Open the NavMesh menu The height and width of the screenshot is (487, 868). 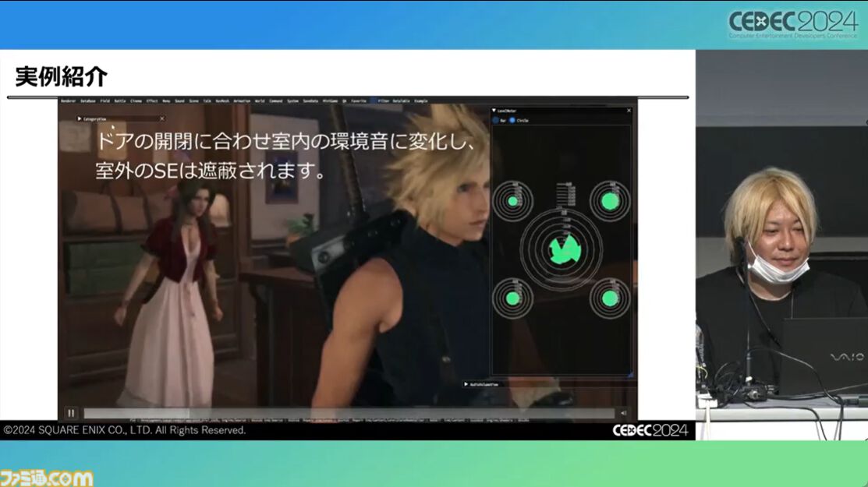(222, 101)
